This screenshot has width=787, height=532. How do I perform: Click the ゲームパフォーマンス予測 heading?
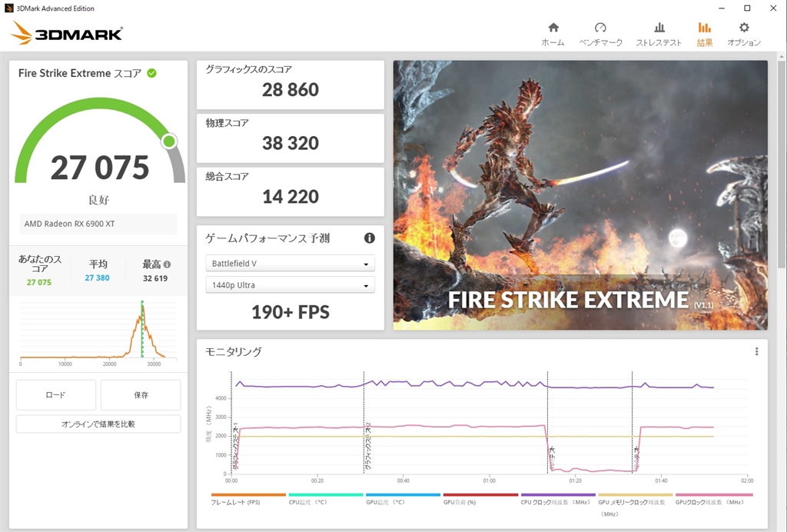[267, 238]
